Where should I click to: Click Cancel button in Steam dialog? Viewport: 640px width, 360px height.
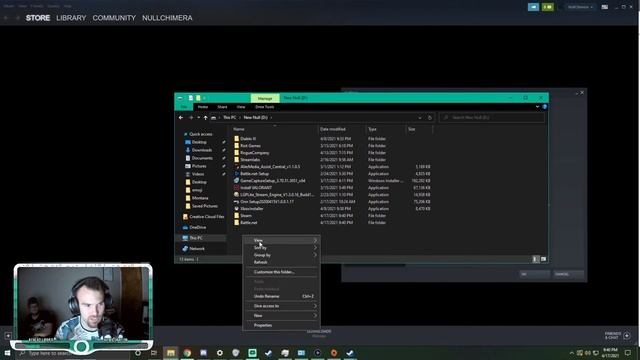point(568,274)
